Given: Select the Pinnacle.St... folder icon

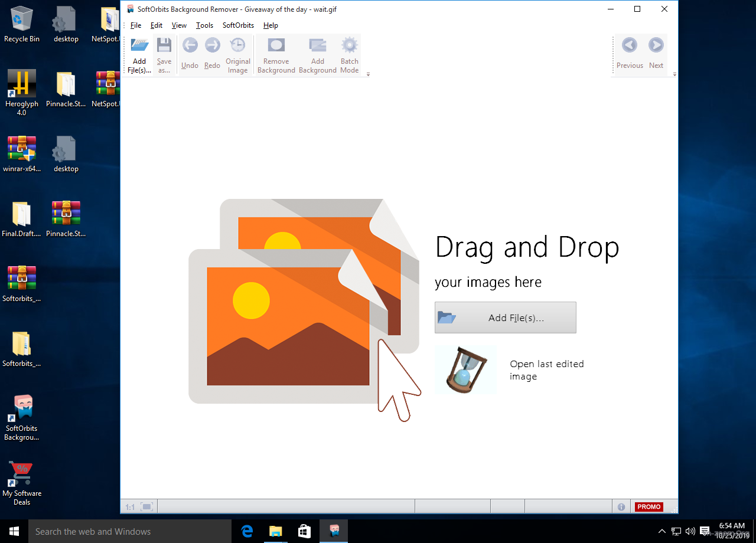Looking at the screenshot, I should click(x=66, y=90).
